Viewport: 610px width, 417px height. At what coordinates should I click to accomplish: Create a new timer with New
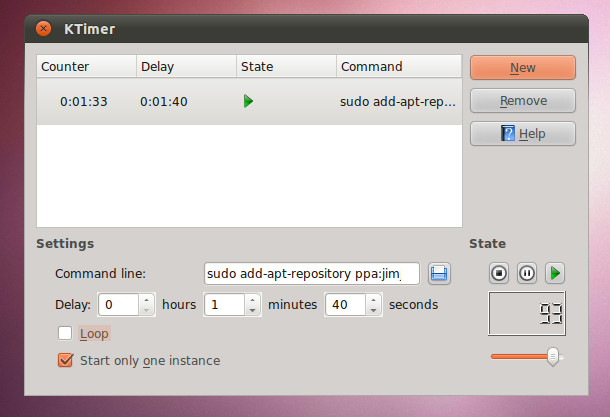tap(523, 68)
